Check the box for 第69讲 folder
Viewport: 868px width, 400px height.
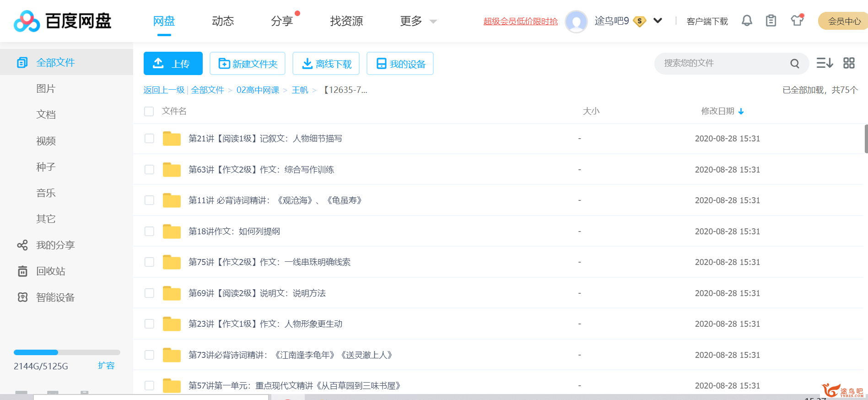149,293
